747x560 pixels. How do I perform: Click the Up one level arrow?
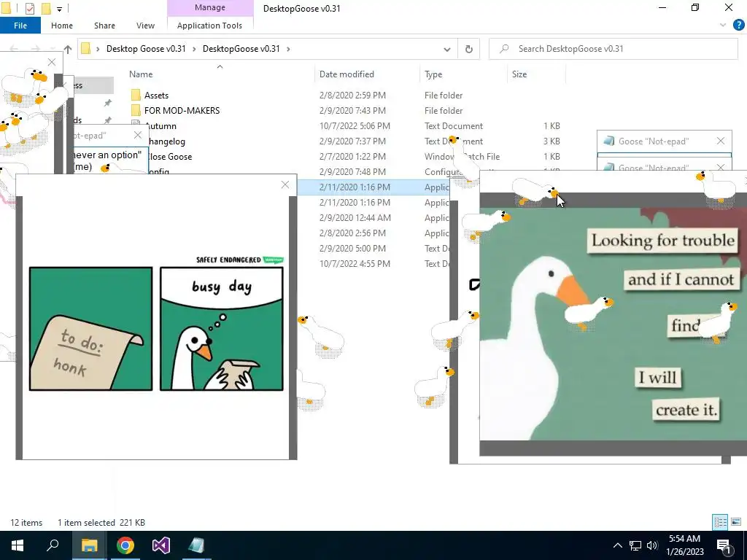click(x=68, y=49)
